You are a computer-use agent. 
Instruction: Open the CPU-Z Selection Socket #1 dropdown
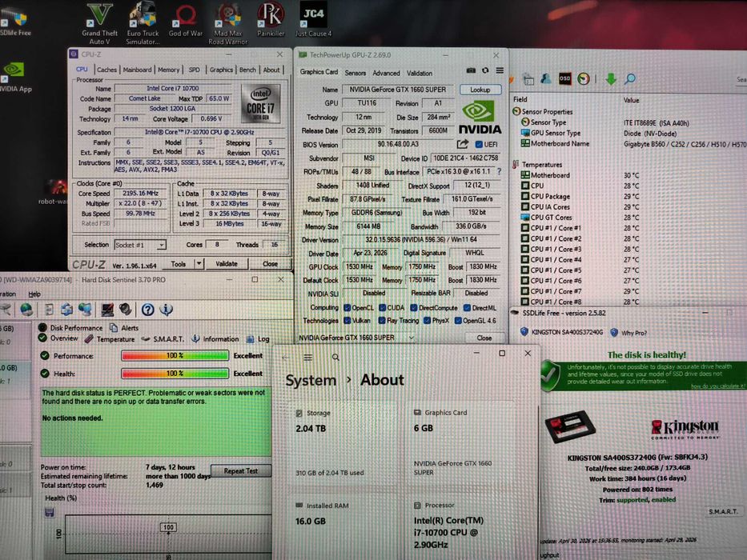coord(140,245)
